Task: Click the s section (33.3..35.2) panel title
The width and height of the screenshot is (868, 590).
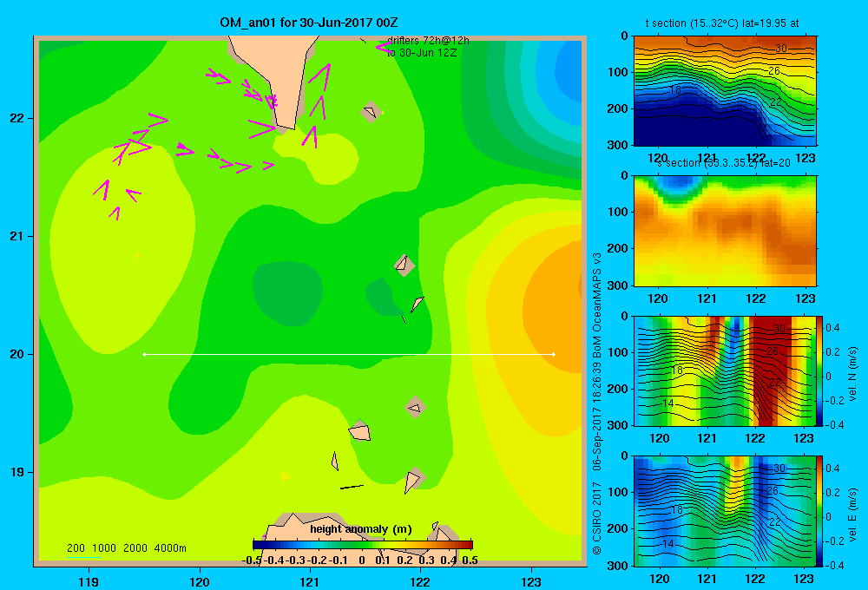Action: 724,163
